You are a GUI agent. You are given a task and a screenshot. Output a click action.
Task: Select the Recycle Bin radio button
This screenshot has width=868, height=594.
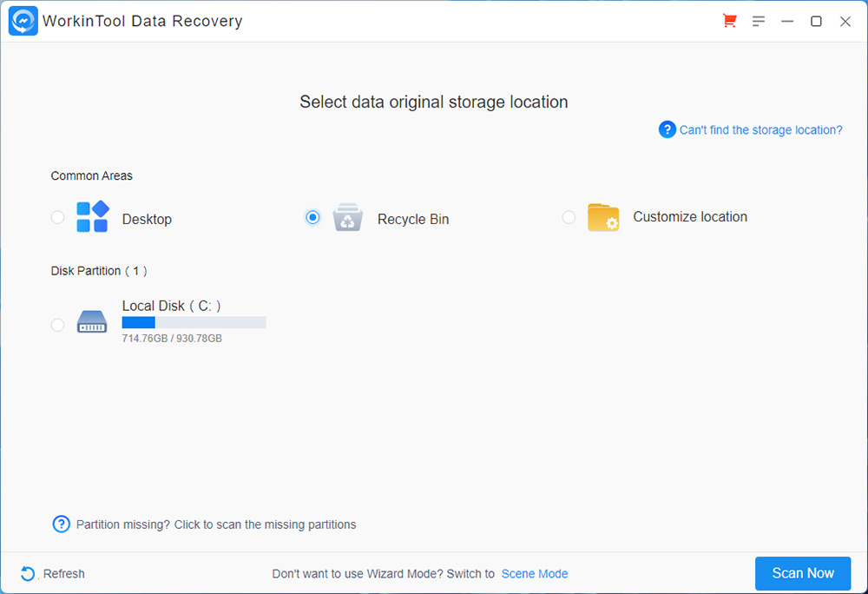(312, 217)
